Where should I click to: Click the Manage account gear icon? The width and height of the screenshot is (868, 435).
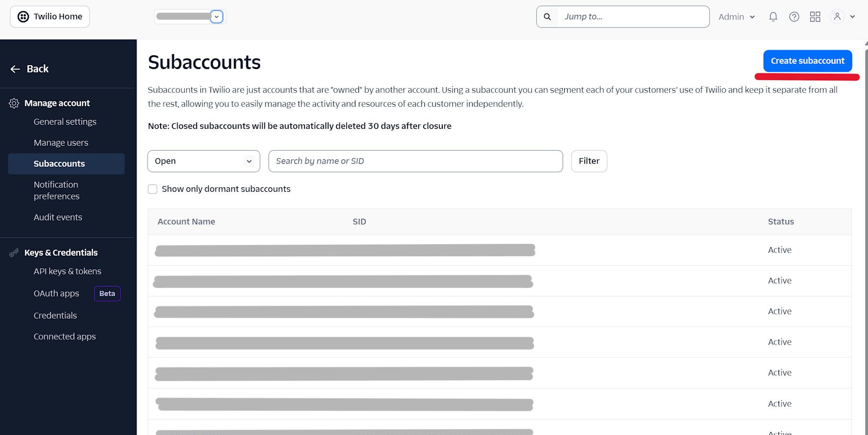[13, 103]
